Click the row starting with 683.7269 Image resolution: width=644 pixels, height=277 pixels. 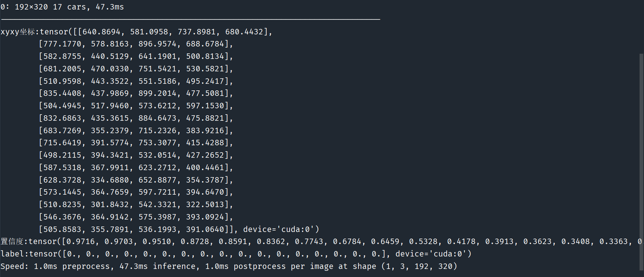[x=136, y=130]
